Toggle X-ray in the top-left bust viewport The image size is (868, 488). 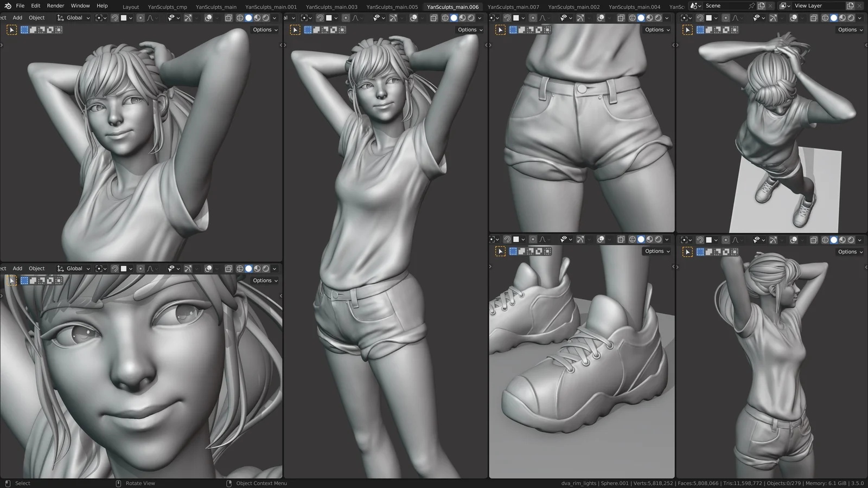coord(228,18)
